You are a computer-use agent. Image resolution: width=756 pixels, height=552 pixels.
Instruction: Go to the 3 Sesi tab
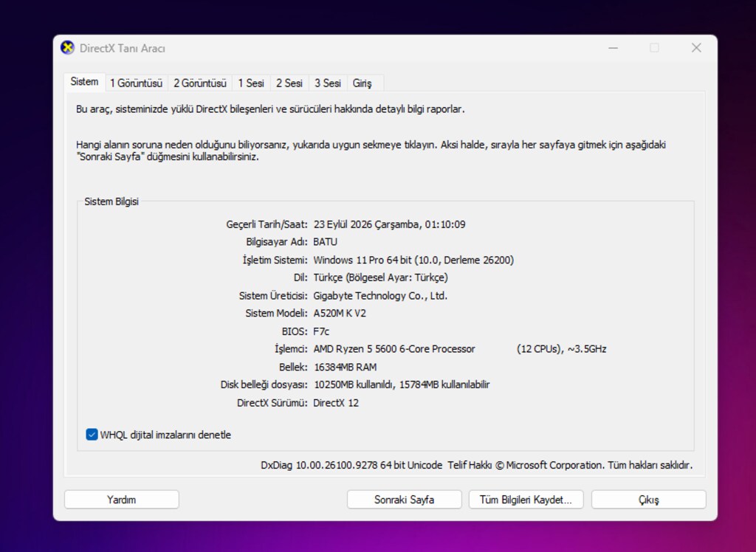tap(328, 83)
